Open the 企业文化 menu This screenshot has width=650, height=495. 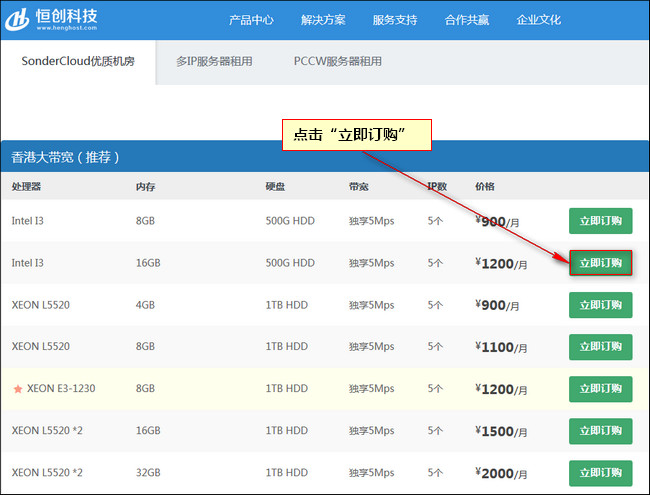[x=538, y=20]
